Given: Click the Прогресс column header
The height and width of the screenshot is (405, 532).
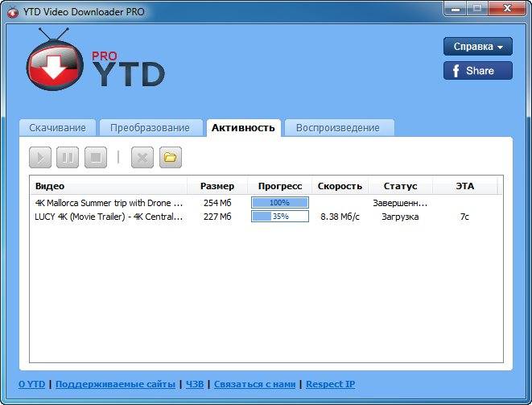Looking at the screenshot, I should pos(280,186).
